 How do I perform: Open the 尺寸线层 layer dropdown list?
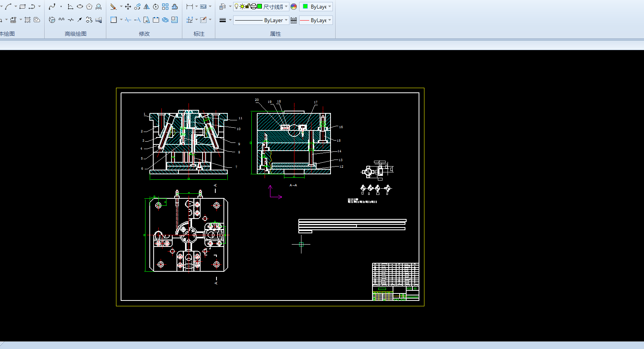pos(286,7)
